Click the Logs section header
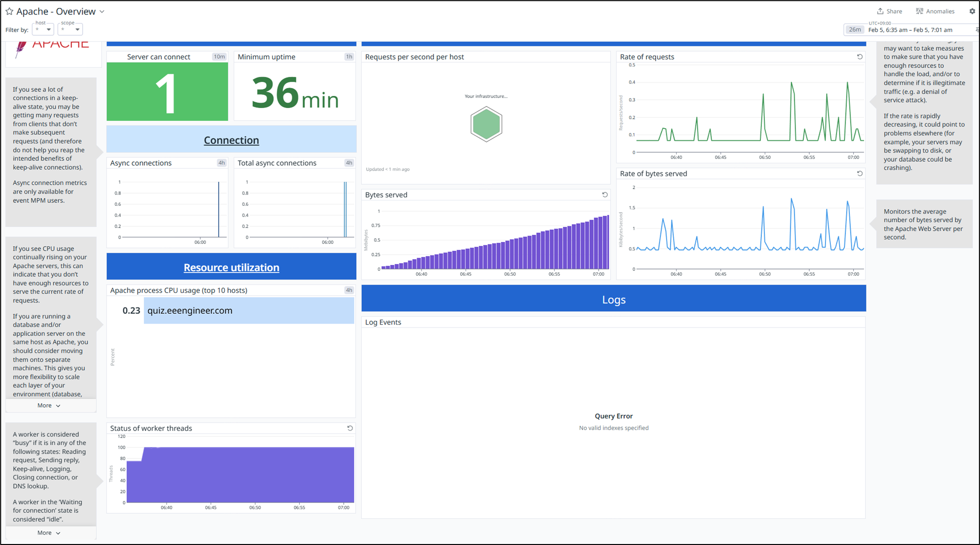This screenshot has height=545, width=980. [x=613, y=300]
